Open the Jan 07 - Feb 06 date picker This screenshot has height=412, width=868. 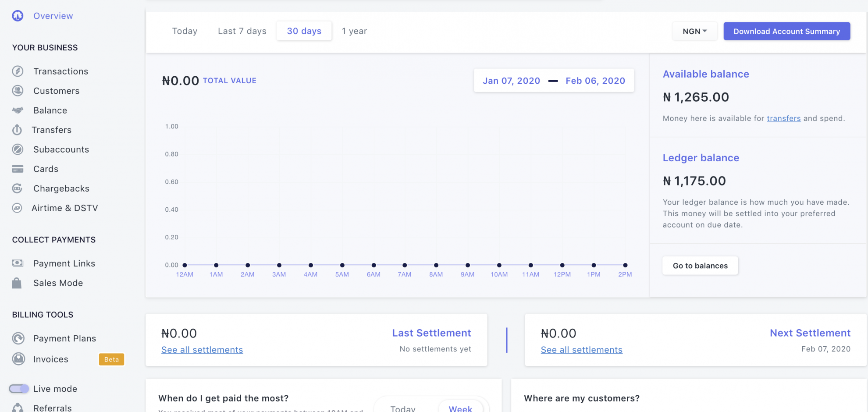coord(553,81)
